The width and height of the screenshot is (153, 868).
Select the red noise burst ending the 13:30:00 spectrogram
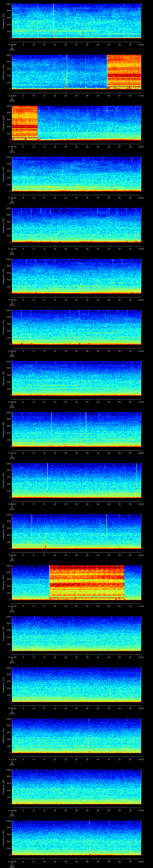point(124,72)
